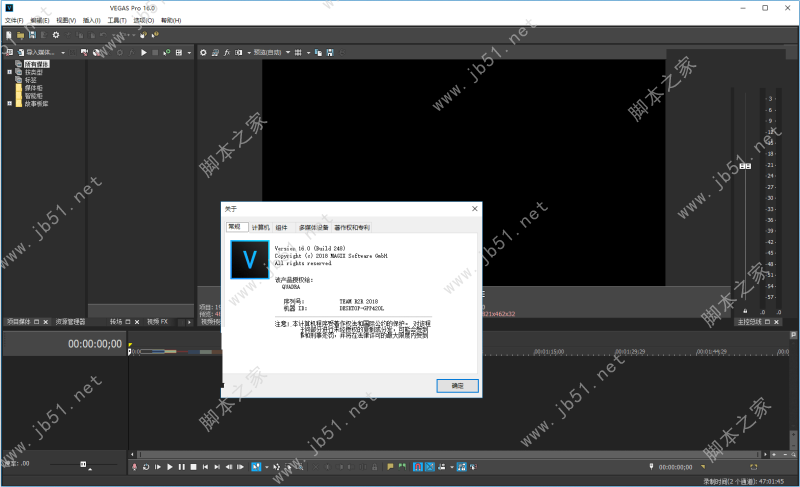Screen dimensions: 800x487
Task: Open the split screen view dropdown arrow
Action: tap(249, 53)
